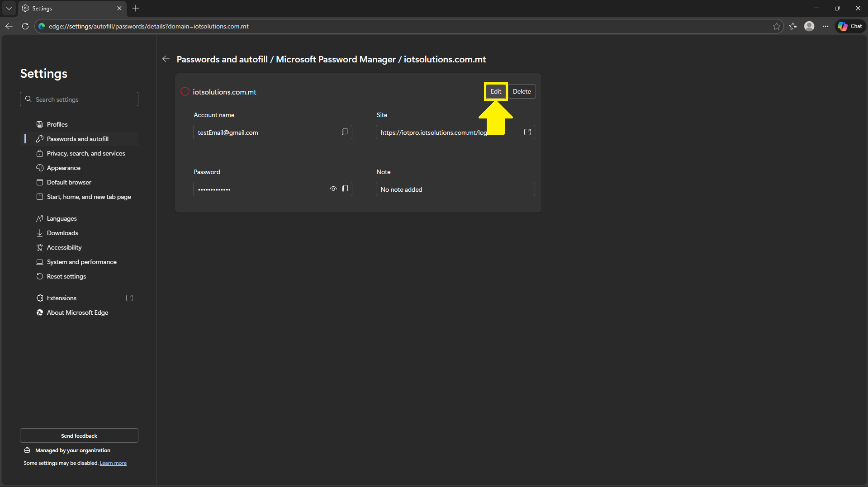The width and height of the screenshot is (868, 487).
Task: Click the Edit password button
Action: [496, 91]
